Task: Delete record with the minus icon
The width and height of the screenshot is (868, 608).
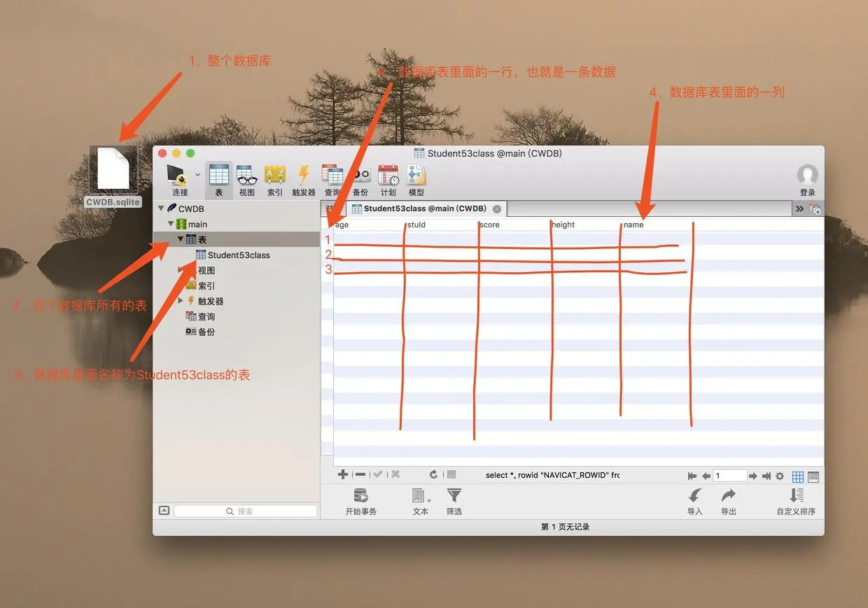Action: [360, 474]
